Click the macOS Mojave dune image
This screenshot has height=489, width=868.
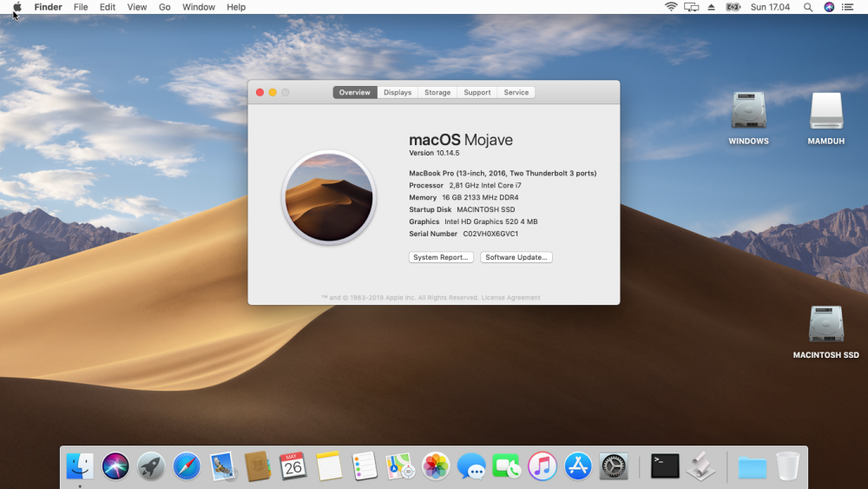click(328, 198)
